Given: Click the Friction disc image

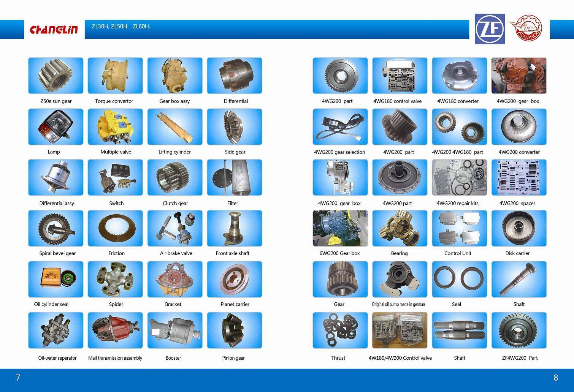Looking at the screenshot, I should pos(115,228).
